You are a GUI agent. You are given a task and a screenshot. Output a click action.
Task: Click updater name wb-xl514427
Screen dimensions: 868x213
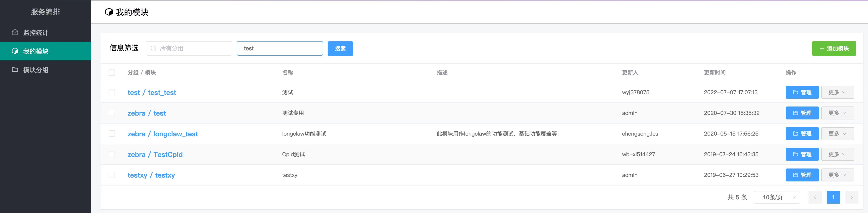click(639, 154)
